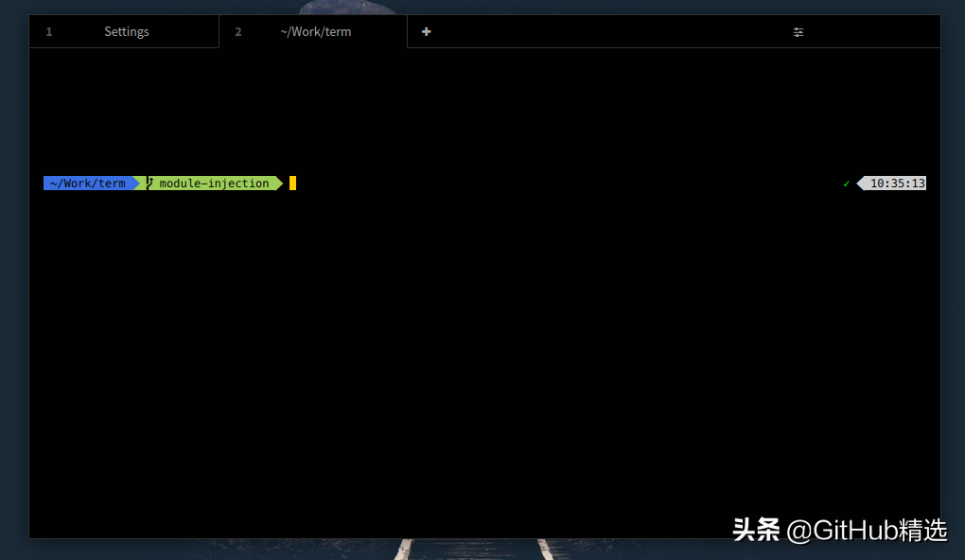Click the road wallpaper below the terminal window
This screenshot has height=560, width=965.
click(x=474, y=550)
